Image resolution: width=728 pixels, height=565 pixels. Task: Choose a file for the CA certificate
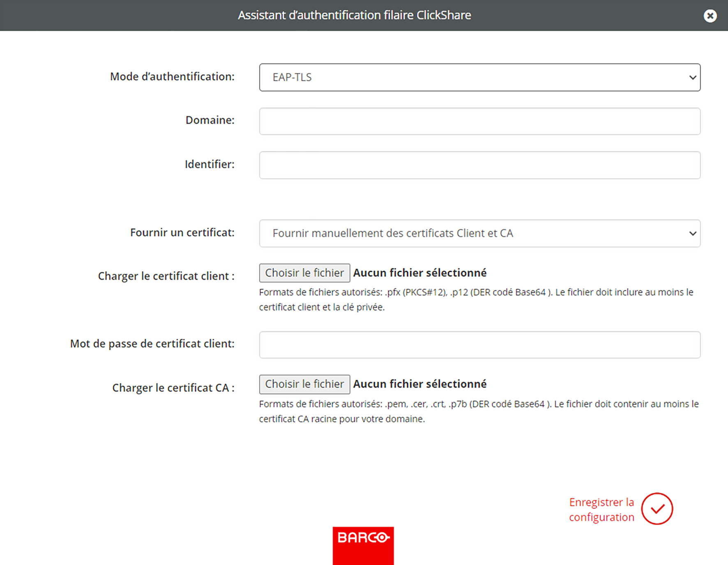304,384
